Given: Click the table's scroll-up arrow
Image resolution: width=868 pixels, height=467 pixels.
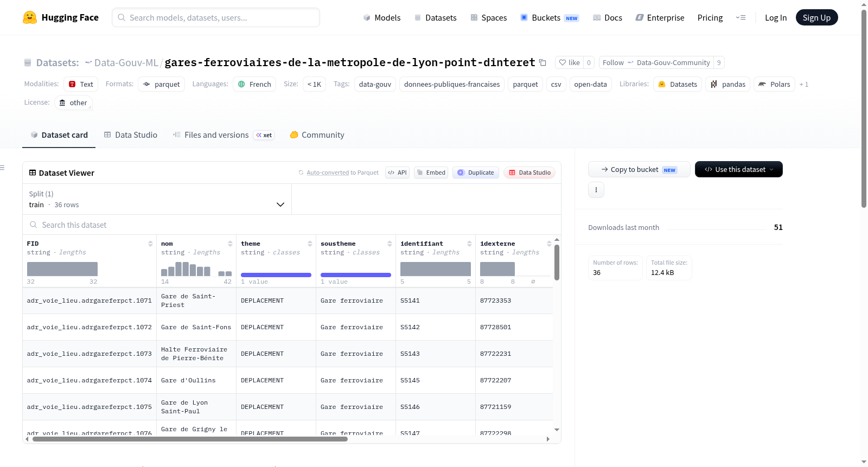Looking at the screenshot, I should pyautogui.click(x=557, y=239).
